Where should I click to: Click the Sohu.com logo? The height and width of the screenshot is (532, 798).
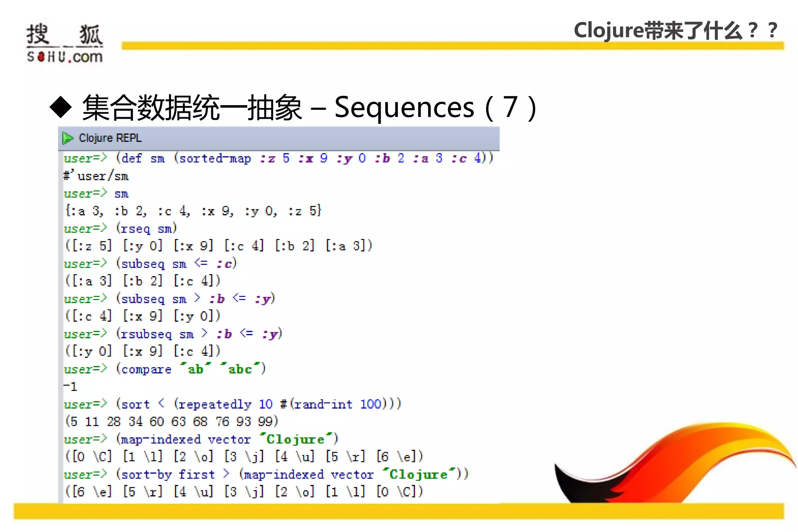click(65, 43)
